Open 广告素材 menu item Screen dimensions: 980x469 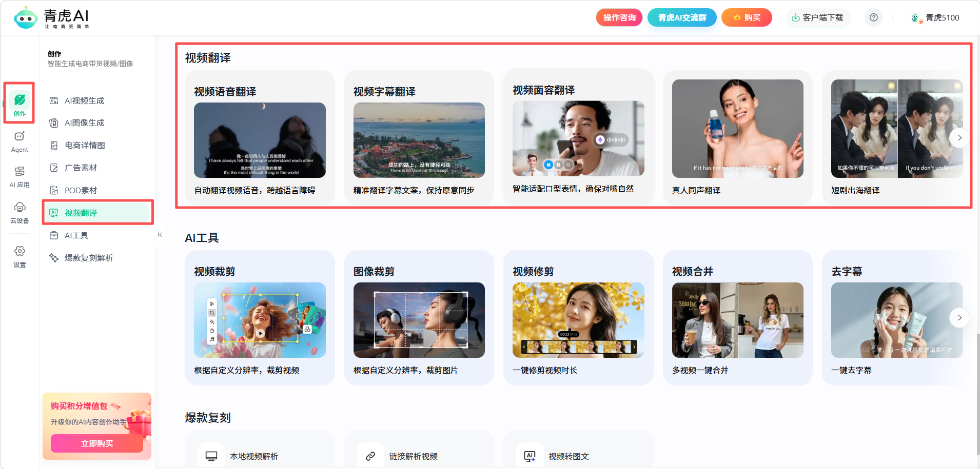click(96, 168)
